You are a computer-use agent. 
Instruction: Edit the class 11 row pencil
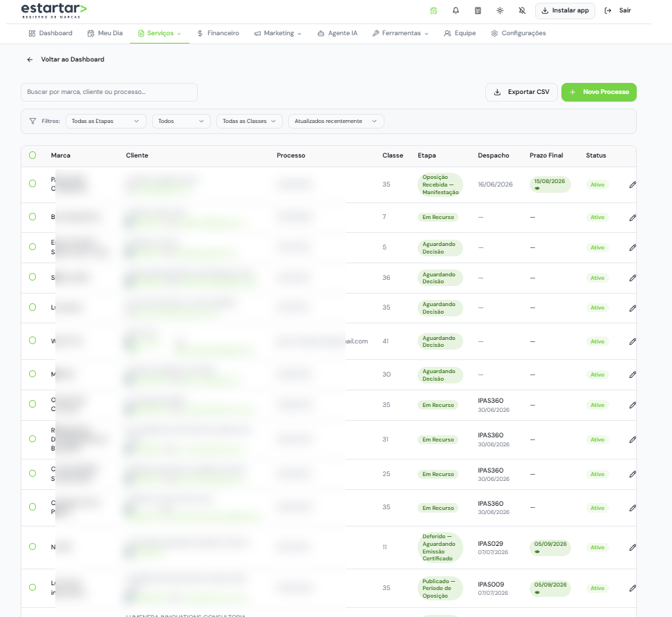pos(633,547)
